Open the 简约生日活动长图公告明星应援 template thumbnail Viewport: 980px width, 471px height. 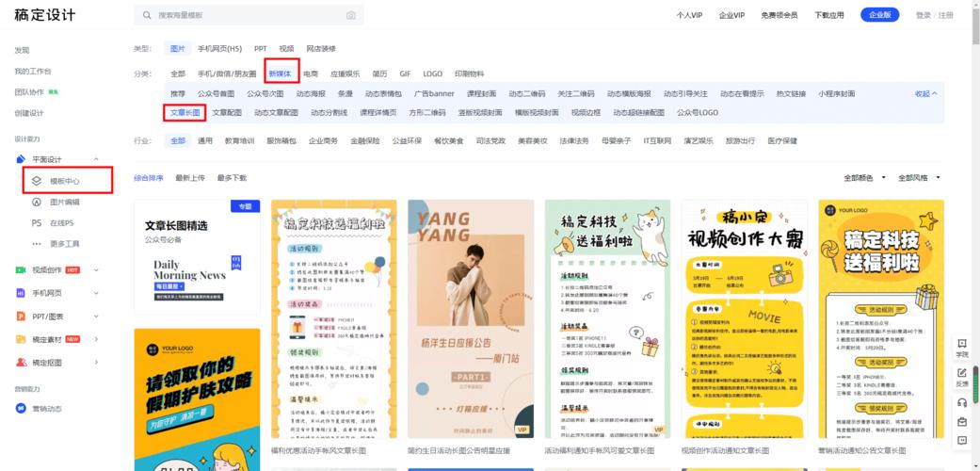point(471,319)
